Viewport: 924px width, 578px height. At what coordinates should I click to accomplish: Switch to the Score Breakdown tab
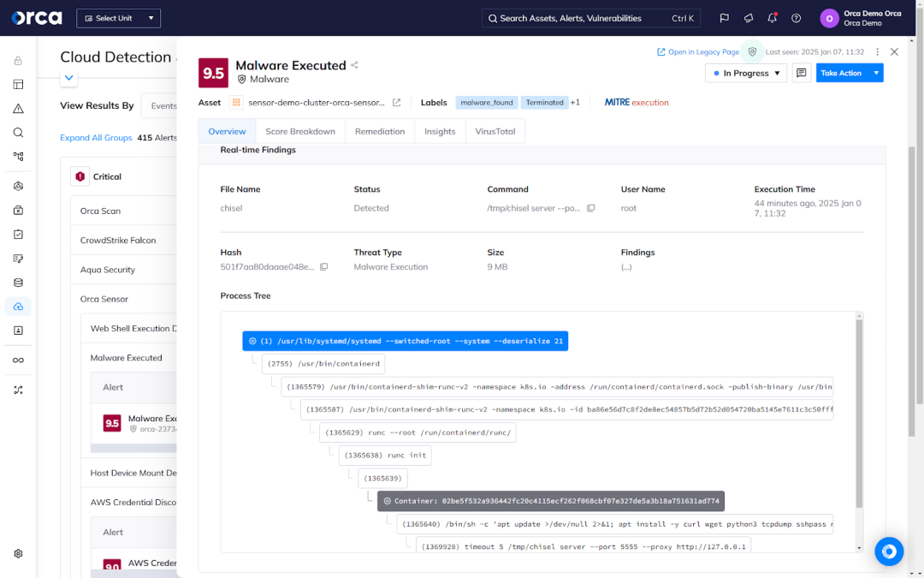pos(300,132)
